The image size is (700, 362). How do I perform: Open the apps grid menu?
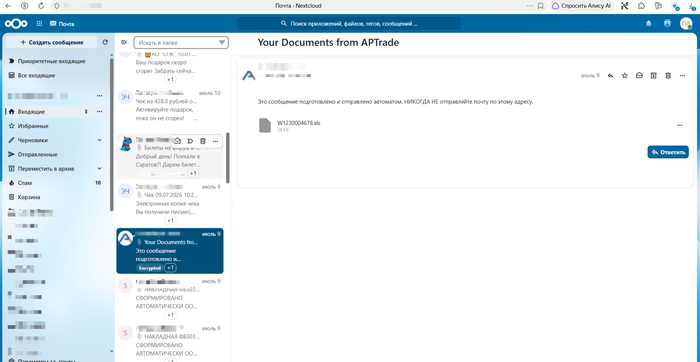click(39, 24)
